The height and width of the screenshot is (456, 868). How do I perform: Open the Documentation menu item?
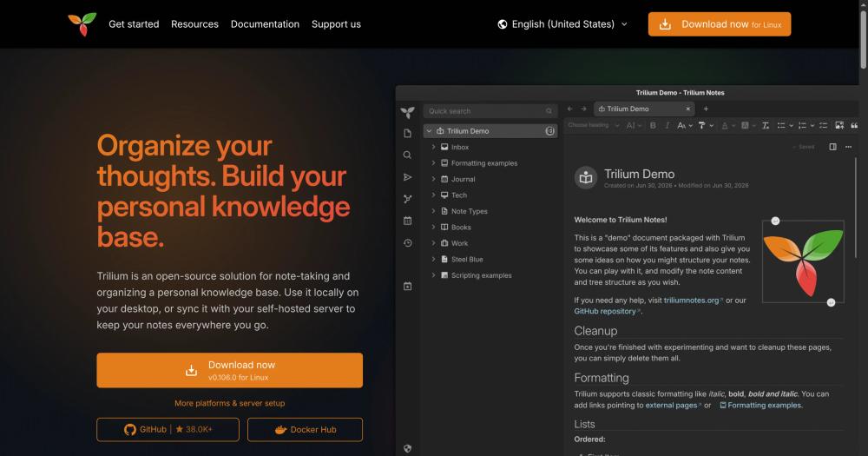265,23
